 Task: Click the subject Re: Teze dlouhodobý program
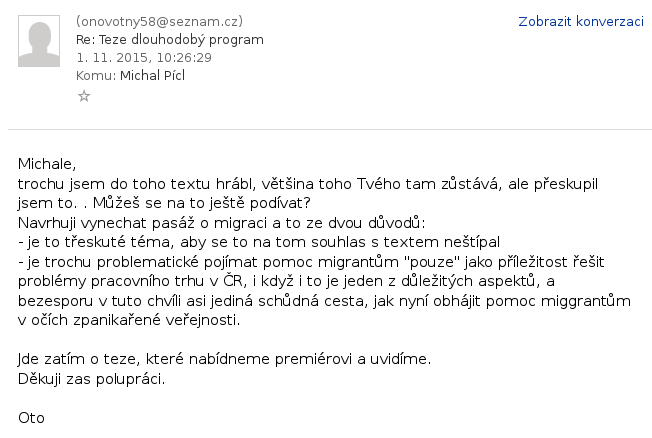click(x=170, y=40)
